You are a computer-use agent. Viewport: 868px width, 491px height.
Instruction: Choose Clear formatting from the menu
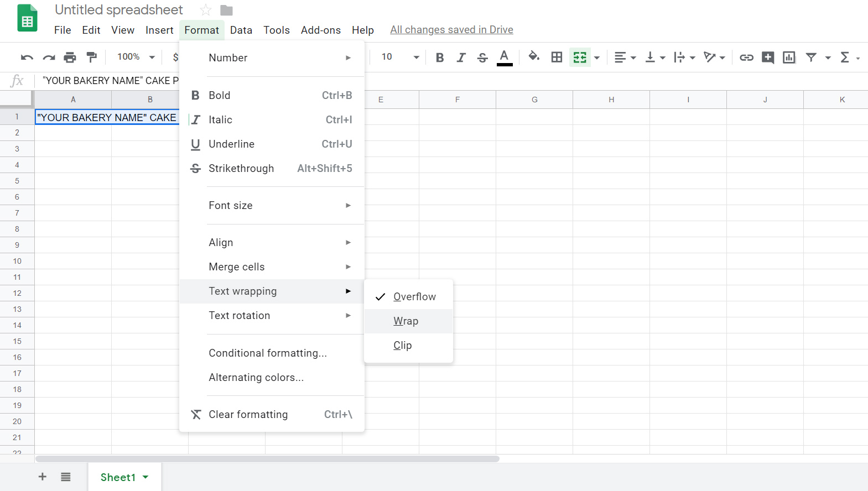(272, 414)
